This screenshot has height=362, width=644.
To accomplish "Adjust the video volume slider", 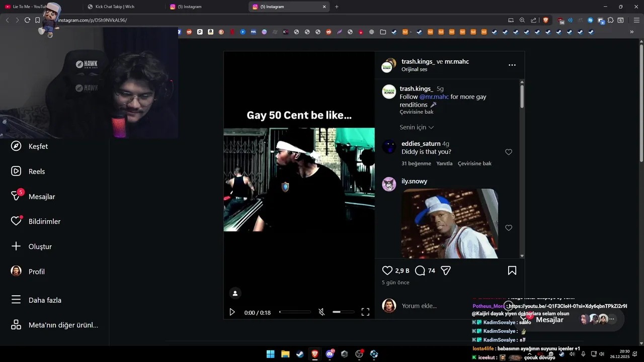I will point(344,312).
